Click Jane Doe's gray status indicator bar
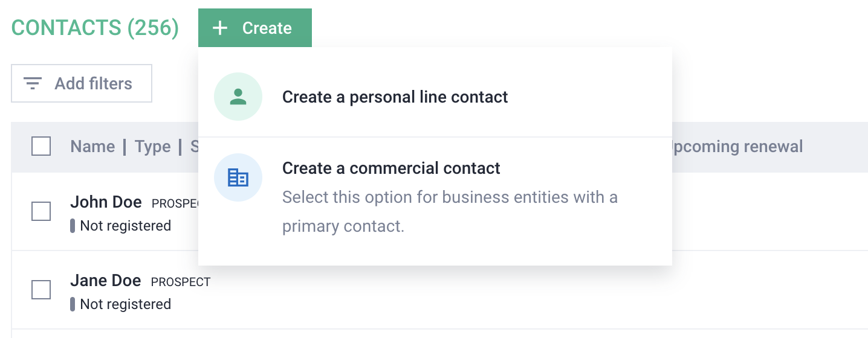The width and height of the screenshot is (868, 338). 73,304
